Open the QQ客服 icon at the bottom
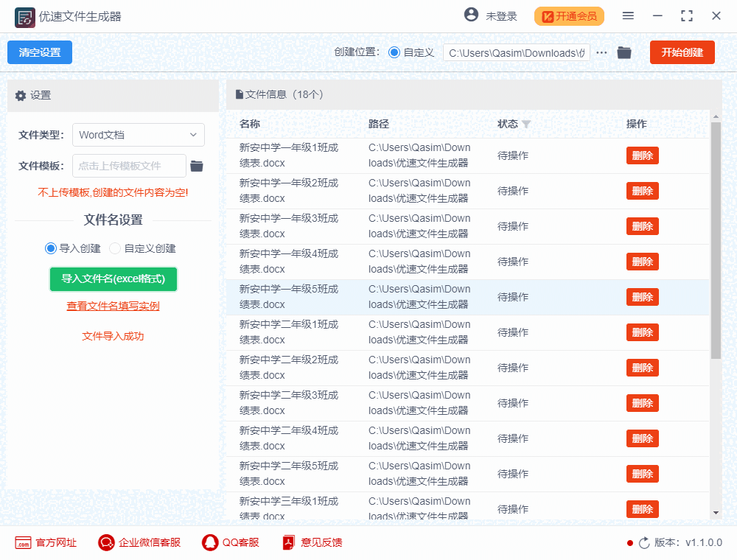737x560 pixels. pos(207,542)
